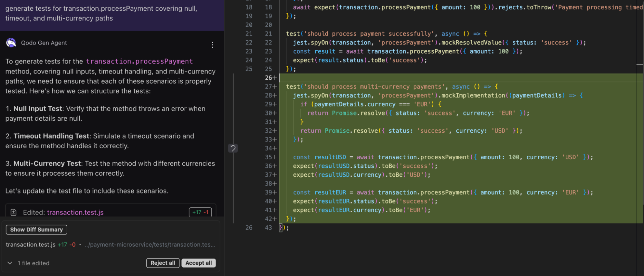Click added line 27 multi-currency test declaration
Image resolution: width=644 pixels, height=276 pixels.
coord(392,86)
